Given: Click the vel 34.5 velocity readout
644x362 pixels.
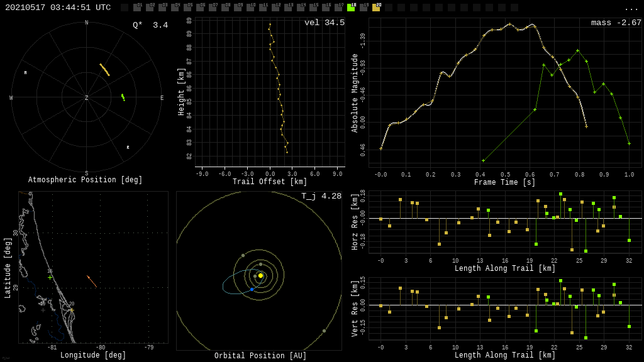Looking at the screenshot, I should point(324,23).
